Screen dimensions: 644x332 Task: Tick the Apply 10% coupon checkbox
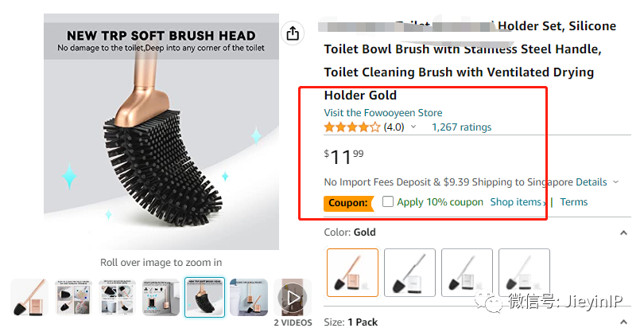tap(388, 202)
